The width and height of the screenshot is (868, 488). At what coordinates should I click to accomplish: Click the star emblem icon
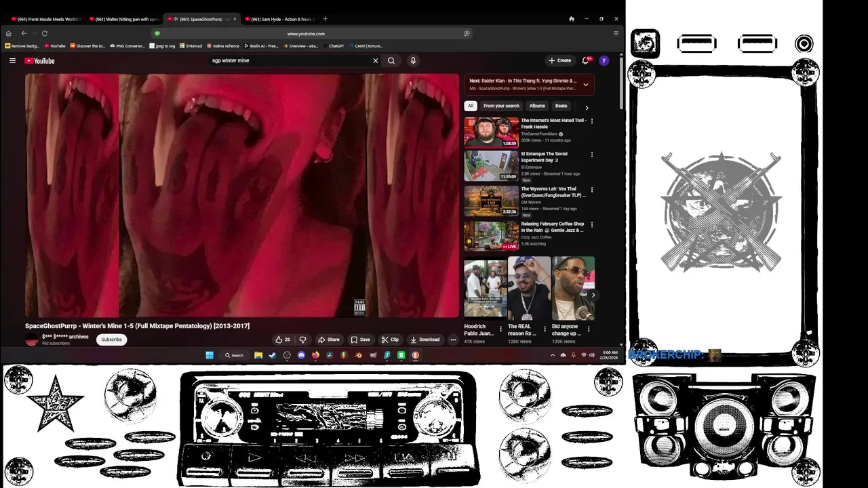click(x=56, y=403)
